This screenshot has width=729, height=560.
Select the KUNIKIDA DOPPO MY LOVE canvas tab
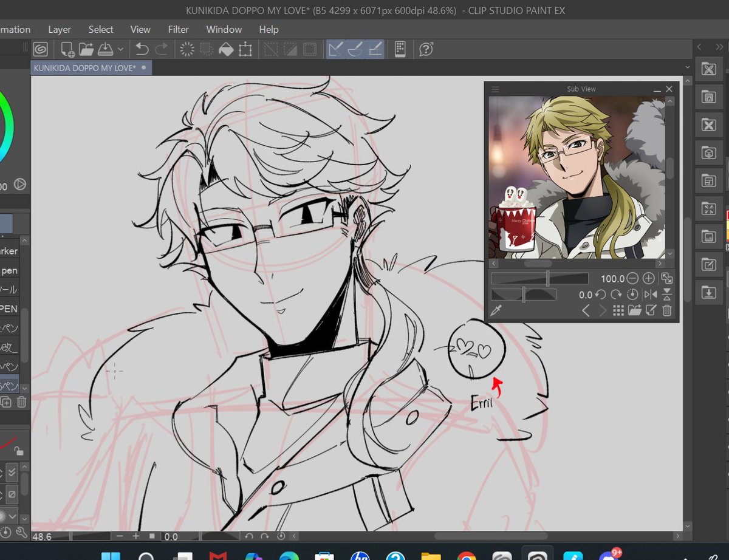tap(91, 67)
